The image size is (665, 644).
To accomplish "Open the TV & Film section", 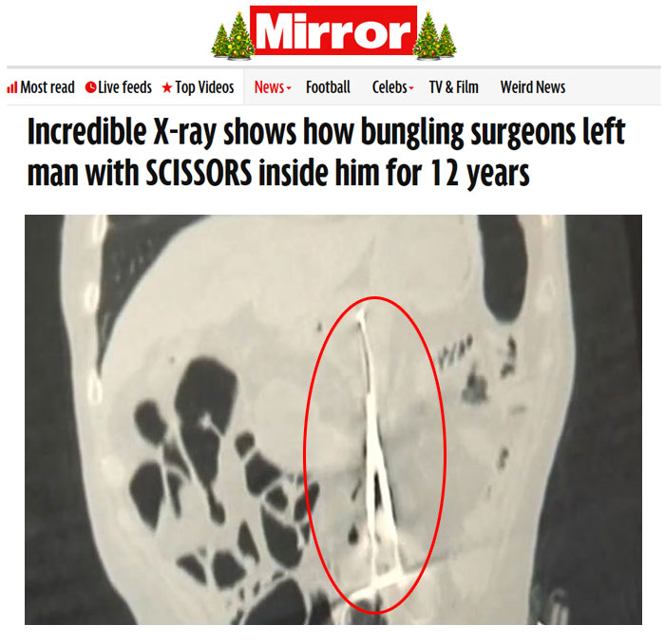I will click(453, 87).
